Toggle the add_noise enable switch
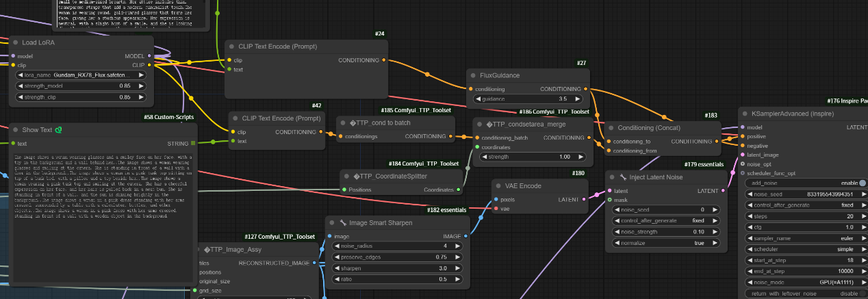Viewport: 868px width, 299px height. point(862,183)
